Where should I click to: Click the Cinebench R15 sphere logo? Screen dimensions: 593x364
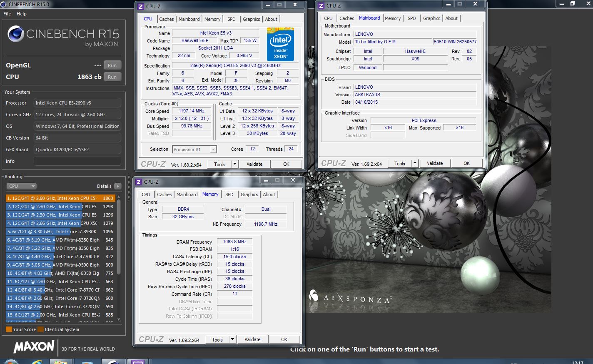coord(15,34)
